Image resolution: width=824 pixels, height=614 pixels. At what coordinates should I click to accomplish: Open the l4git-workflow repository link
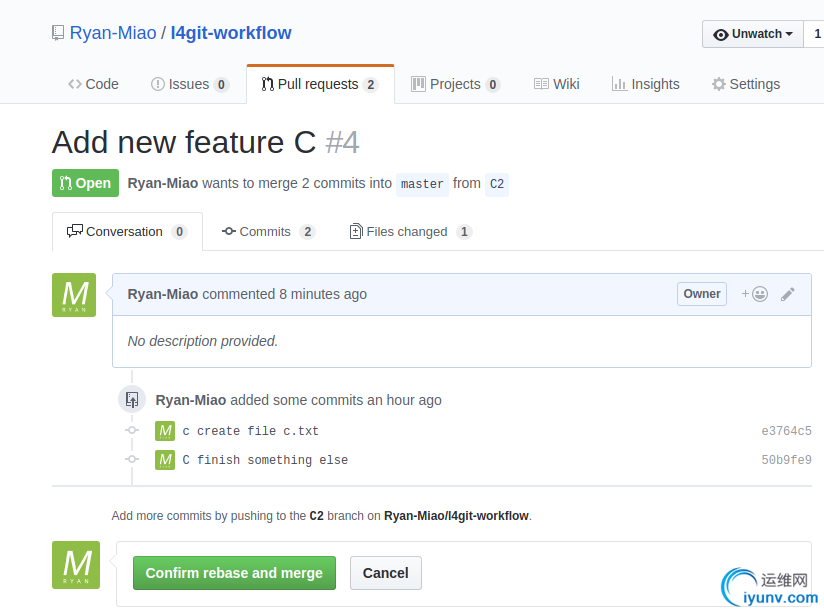[x=231, y=33]
